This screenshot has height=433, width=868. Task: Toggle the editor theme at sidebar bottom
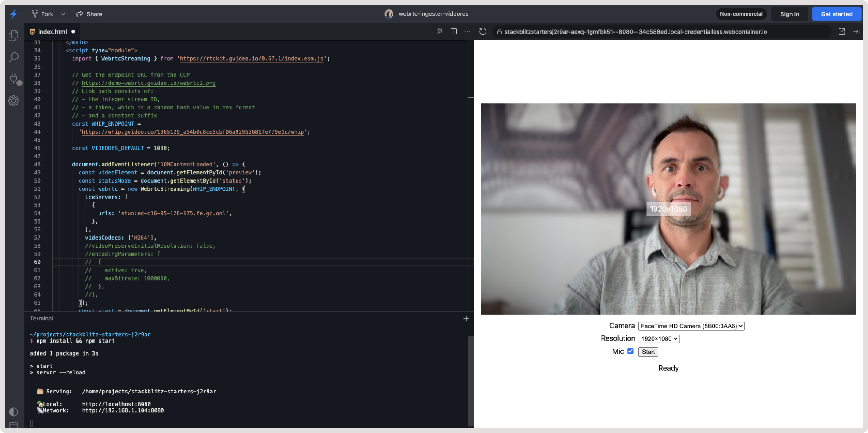coord(13,412)
